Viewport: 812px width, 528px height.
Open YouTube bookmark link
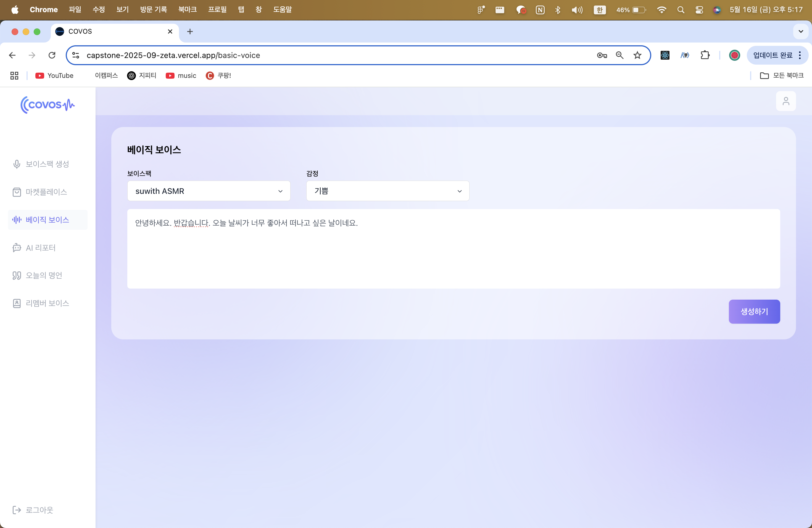point(54,75)
